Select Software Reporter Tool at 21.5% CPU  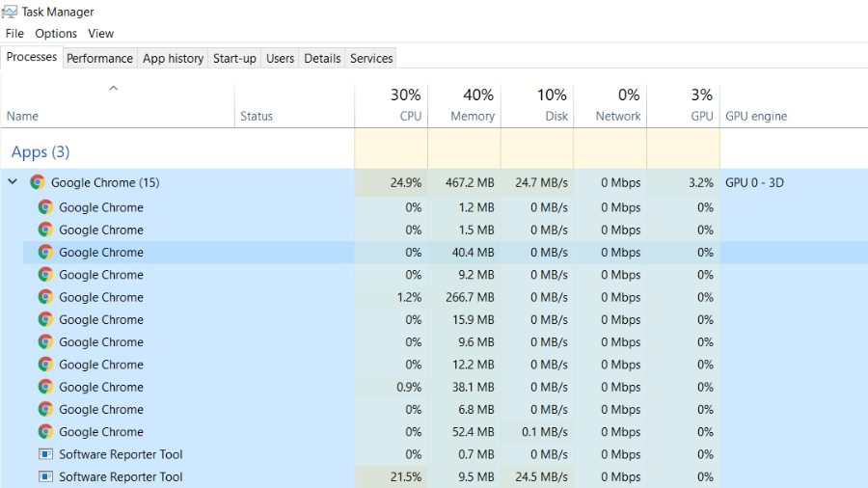click(445, 476)
